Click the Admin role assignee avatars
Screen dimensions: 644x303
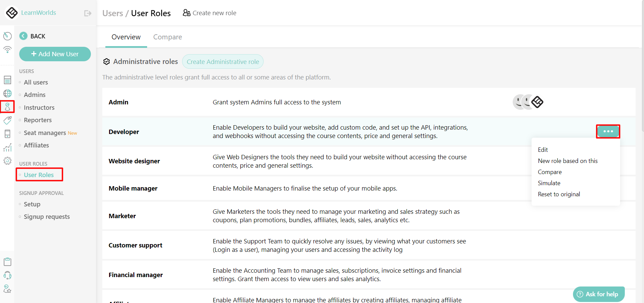click(x=527, y=102)
